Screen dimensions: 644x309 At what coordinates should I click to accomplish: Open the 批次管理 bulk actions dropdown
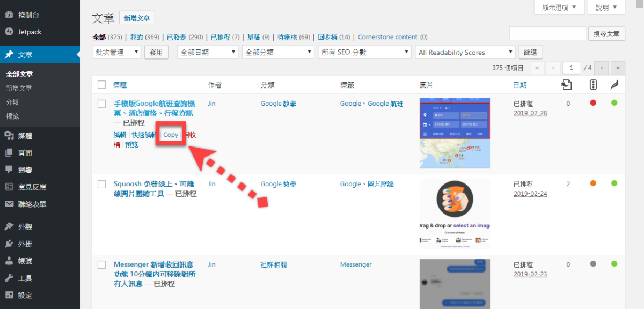pyautogui.click(x=117, y=52)
